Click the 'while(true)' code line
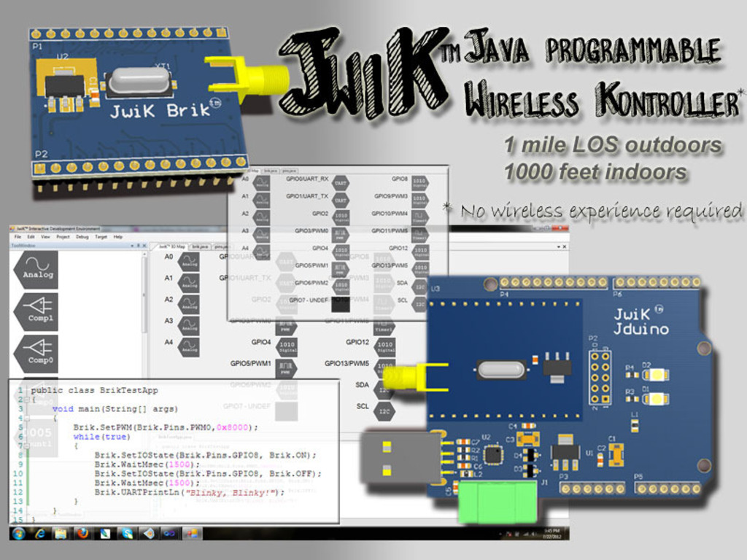This screenshot has width=747, height=560. click(101, 437)
